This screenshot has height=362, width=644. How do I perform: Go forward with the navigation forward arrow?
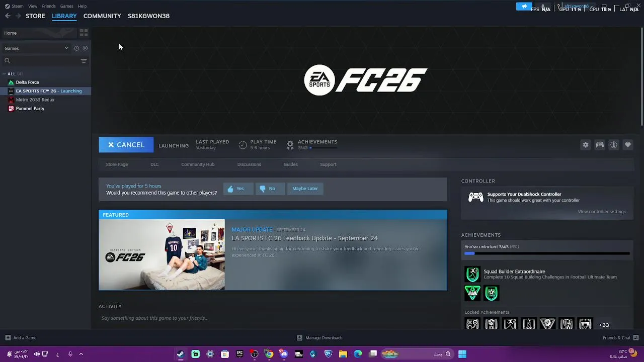pos(18,16)
